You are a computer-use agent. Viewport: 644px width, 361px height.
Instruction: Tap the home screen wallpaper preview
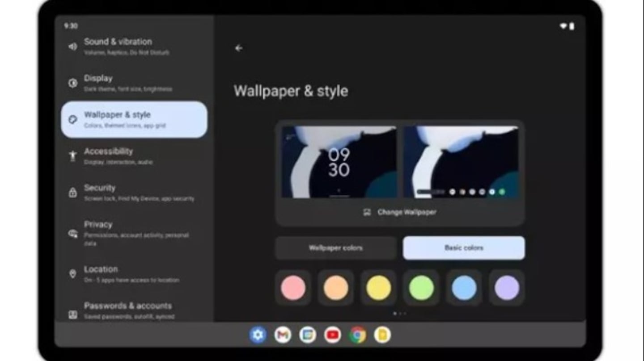point(461,162)
